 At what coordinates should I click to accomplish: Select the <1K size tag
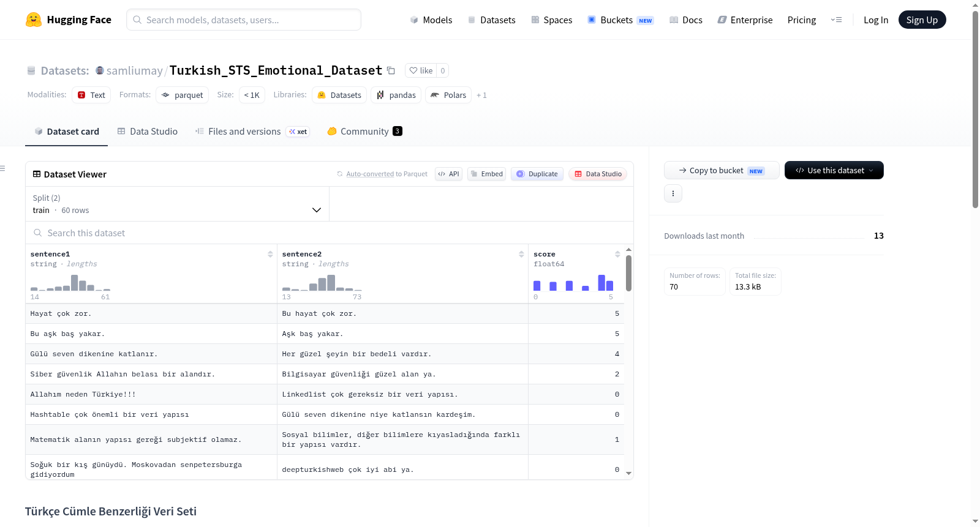(252, 95)
